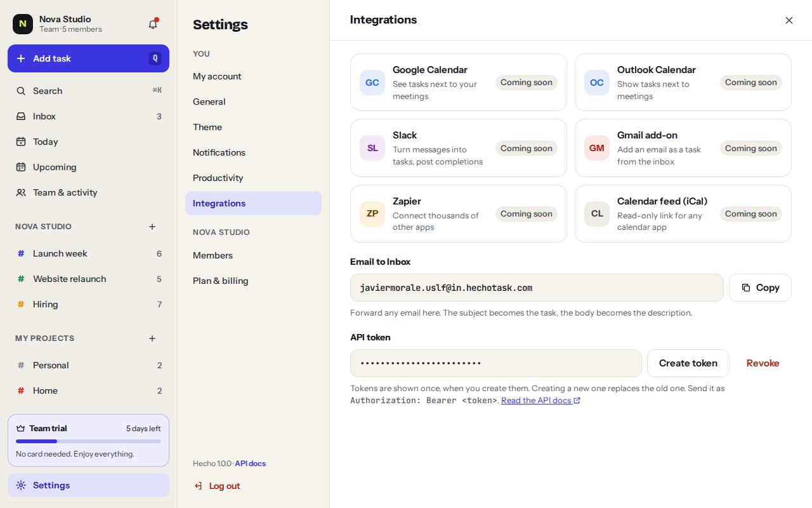
Task: Click the masked API token field
Action: 496,363
